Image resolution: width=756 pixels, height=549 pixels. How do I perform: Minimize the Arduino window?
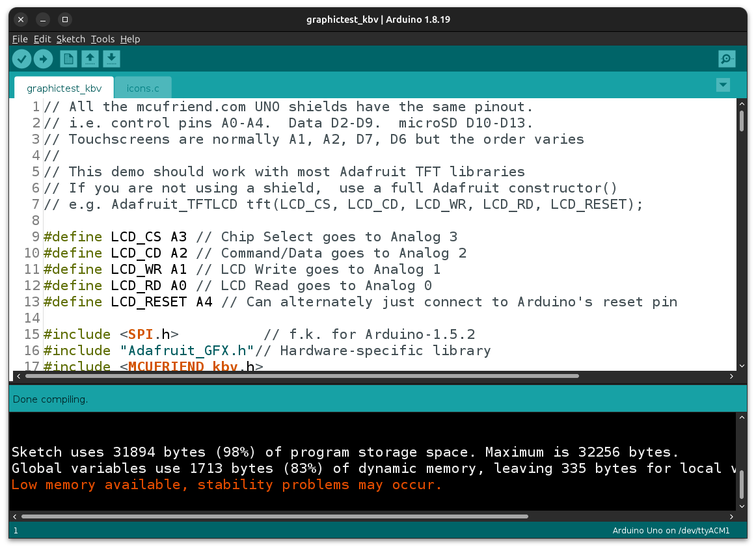43,20
